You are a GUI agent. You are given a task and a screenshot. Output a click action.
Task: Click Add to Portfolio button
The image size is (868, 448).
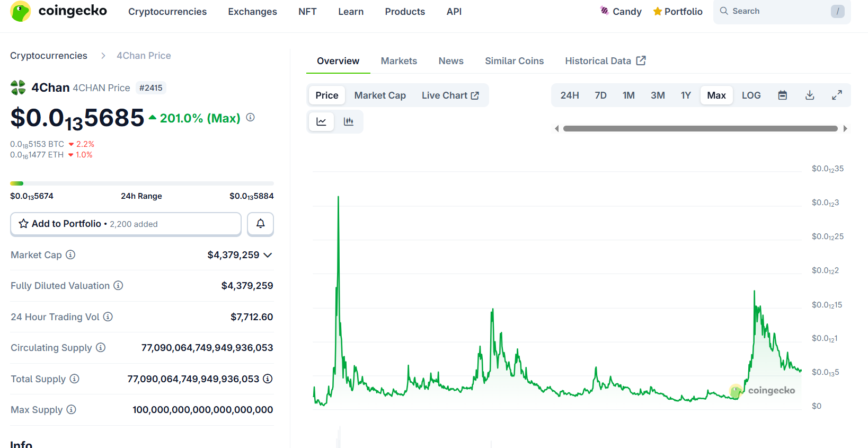[126, 224]
